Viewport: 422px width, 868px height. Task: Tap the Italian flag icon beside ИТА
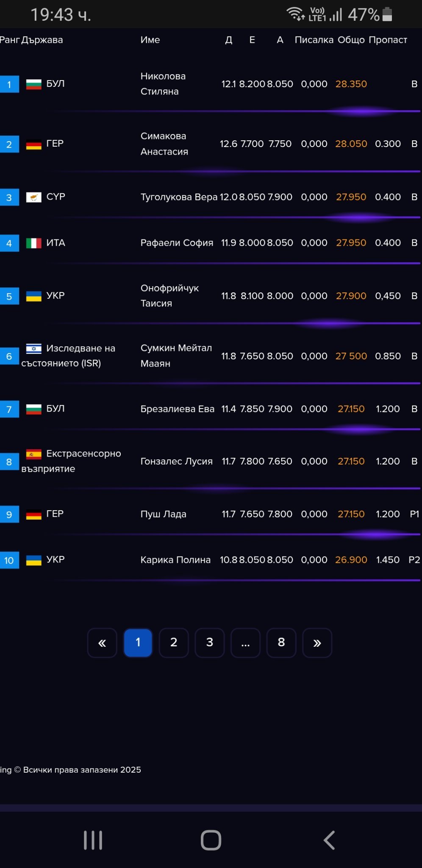click(x=33, y=243)
